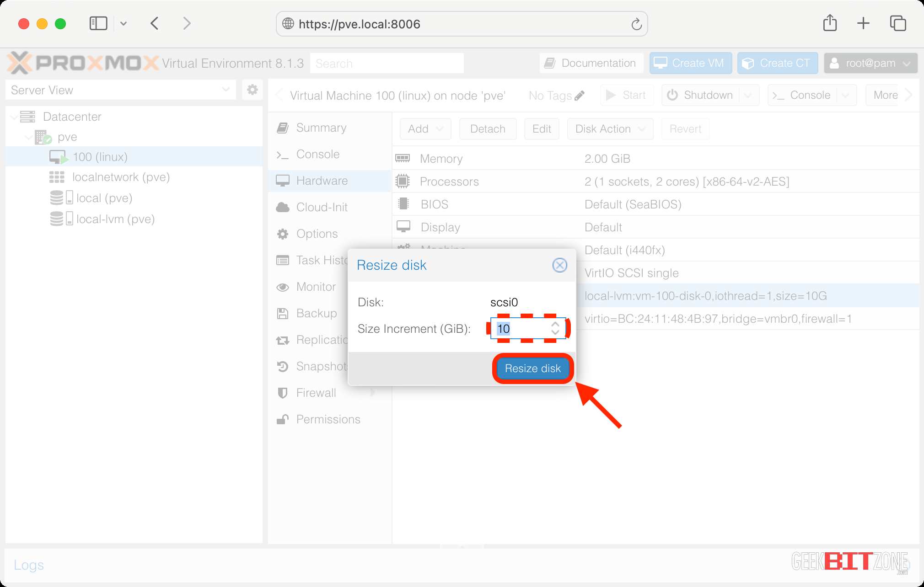Click the Firewall shield icon
The height and width of the screenshot is (587, 924).
(283, 393)
